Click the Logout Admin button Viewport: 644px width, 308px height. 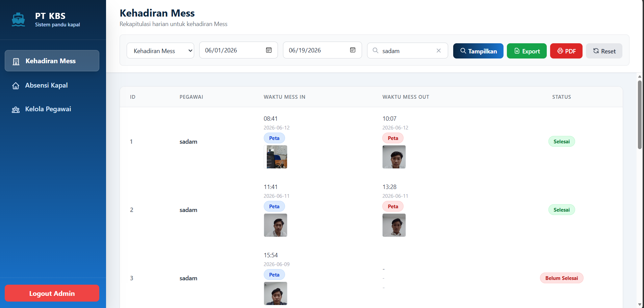tap(52, 293)
